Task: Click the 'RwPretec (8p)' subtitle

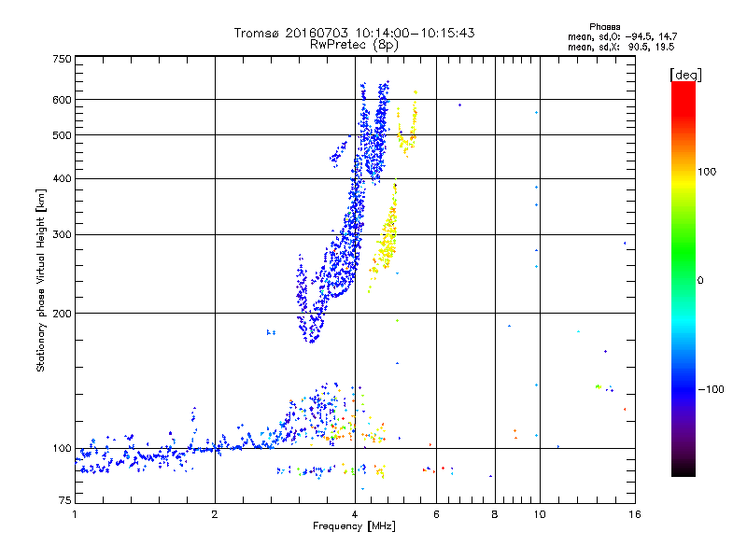Action: (x=354, y=45)
